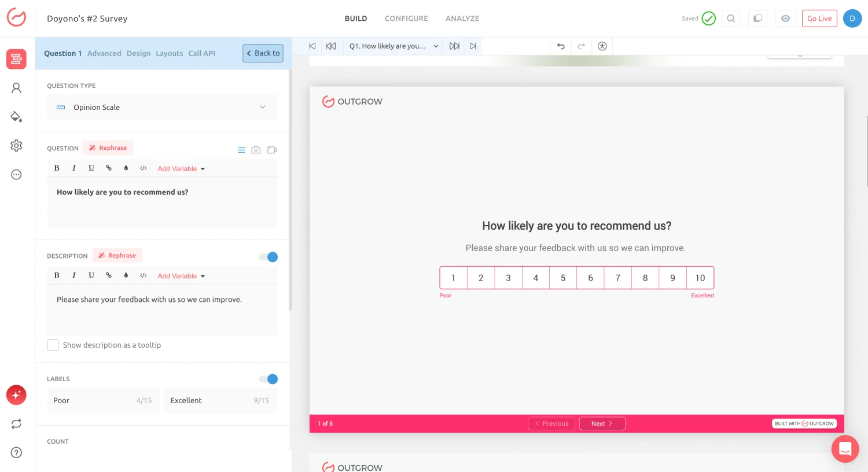868x472 pixels.
Task: Click the Go Live button
Action: (x=819, y=19)
